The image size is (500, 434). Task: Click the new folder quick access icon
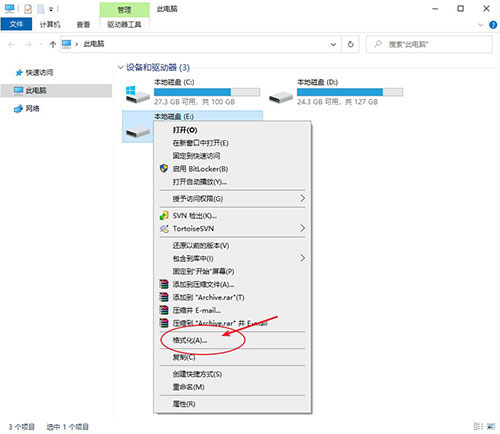coord(41,9)
